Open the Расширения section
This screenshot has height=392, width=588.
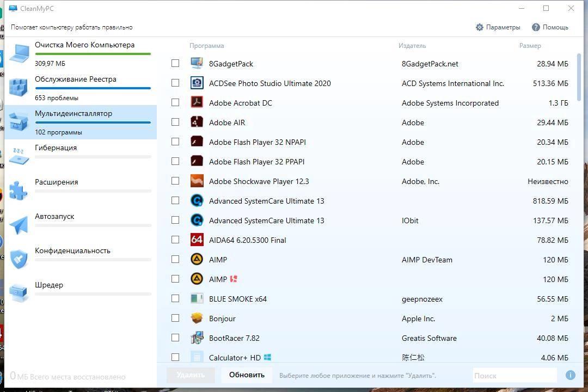coord(81,191)
